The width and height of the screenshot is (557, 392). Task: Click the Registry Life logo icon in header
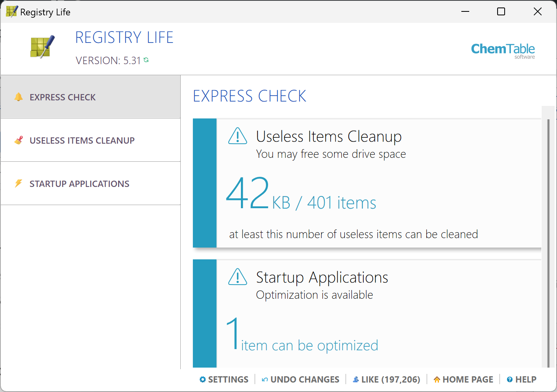(43, 47)
